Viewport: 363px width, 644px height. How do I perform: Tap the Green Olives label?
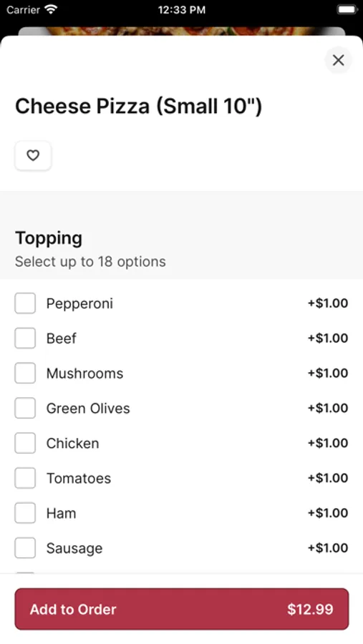point(88,409)
